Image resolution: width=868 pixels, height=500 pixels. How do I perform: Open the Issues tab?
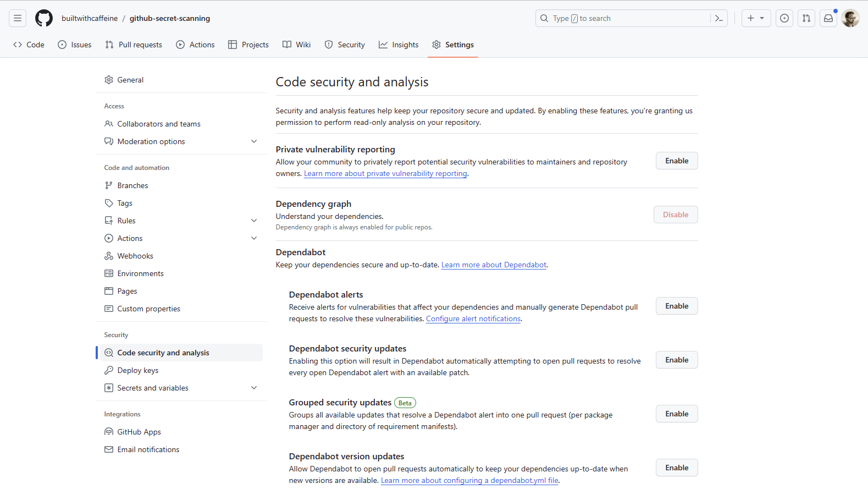75,45
